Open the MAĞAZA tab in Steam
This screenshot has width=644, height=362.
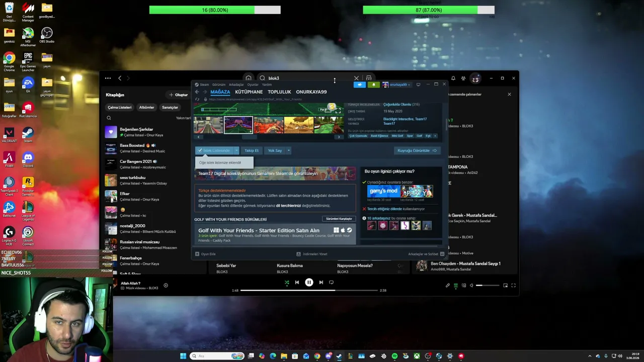click(220, 92)
